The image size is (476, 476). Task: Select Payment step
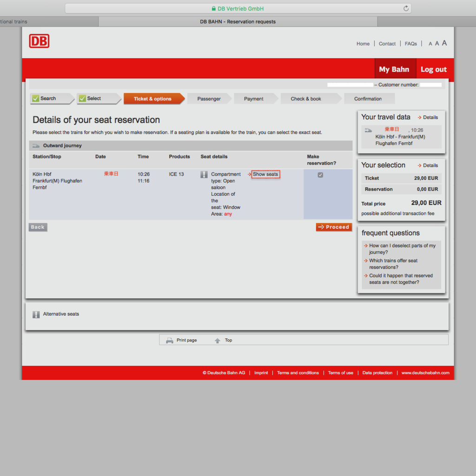[256, 99]
